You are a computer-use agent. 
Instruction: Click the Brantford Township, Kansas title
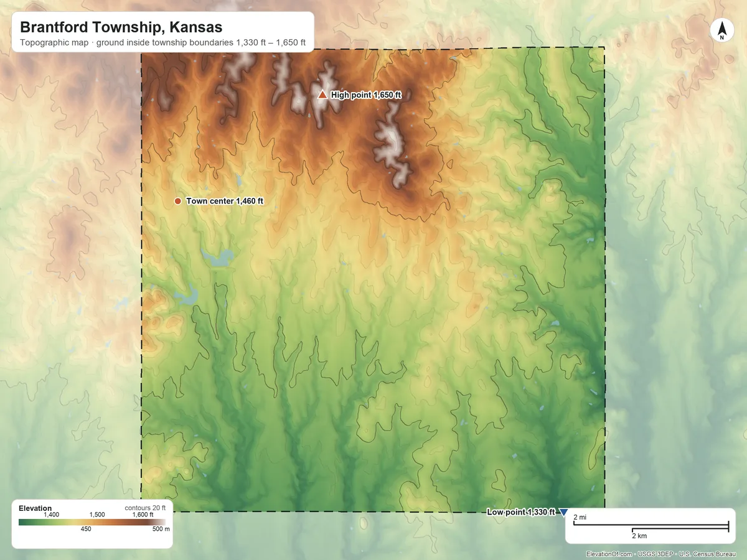[121, 27]
